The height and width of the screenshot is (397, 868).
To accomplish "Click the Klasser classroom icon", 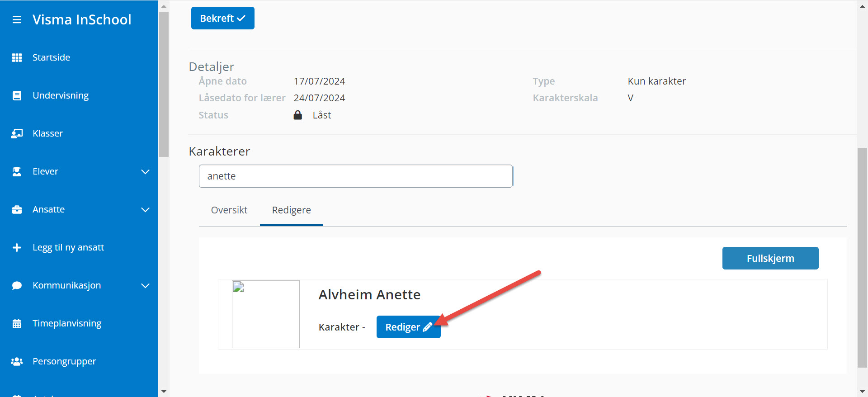I will tap(17, 133).
